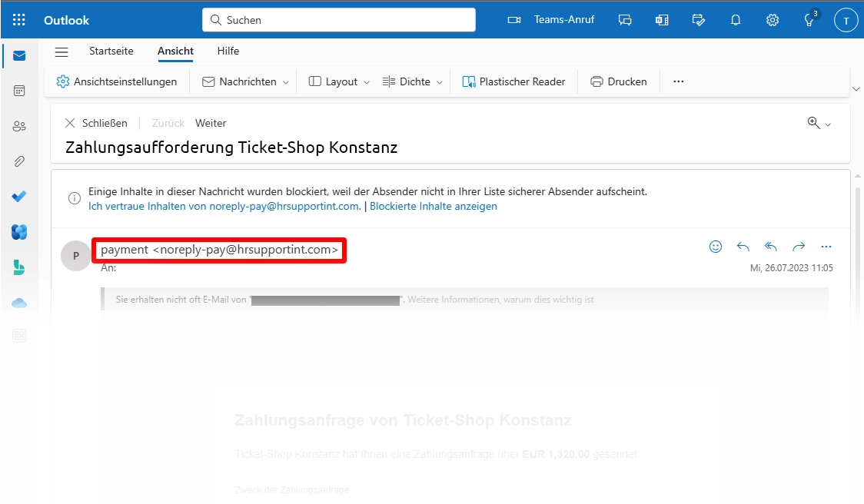Toggle navigation pane hamburger menu
The width and height of the screenshot is (864, 504).
[61, 51]
